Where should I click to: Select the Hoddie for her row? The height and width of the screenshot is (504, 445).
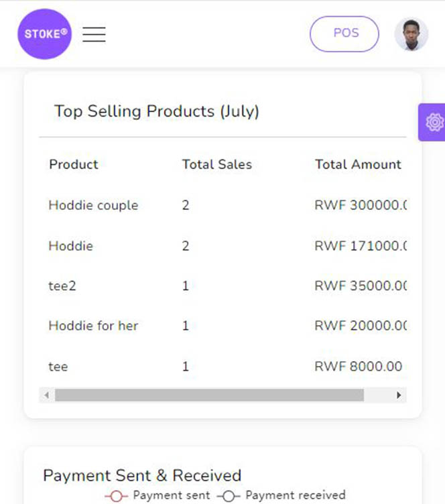(x=222, y=326)
